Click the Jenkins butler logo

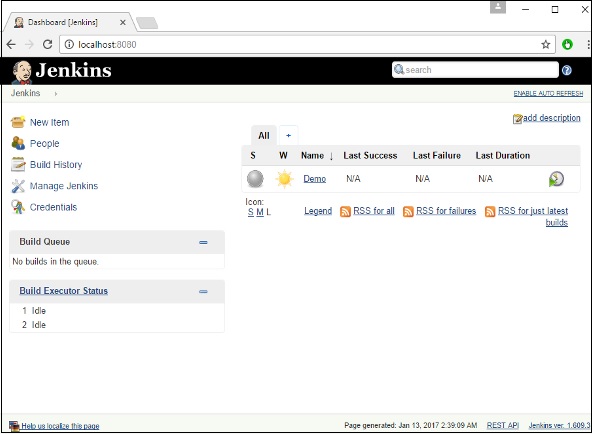point(22,72)
